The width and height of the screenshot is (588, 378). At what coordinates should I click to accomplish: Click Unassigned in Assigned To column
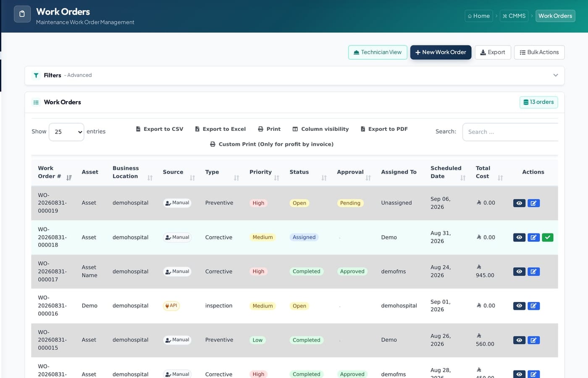(x=396, y=203)
